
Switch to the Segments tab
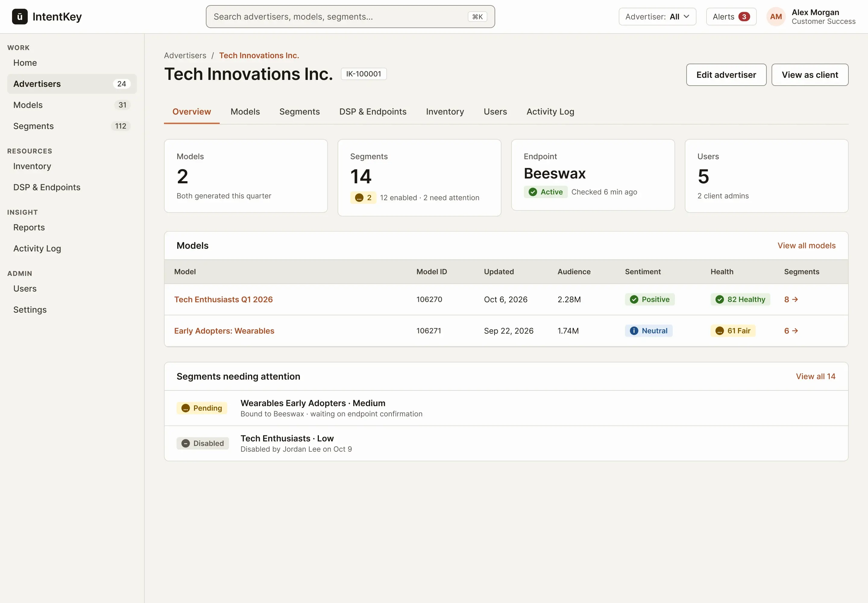click(x=300, y=112)
